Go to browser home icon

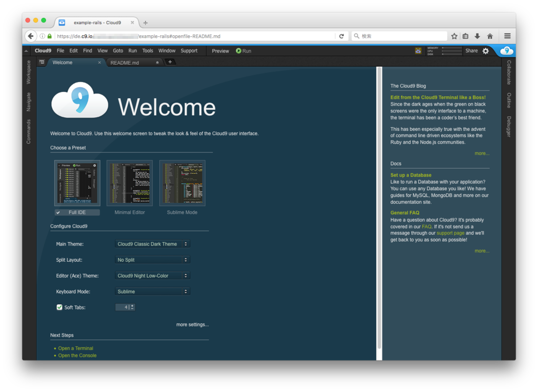point(490,36)
